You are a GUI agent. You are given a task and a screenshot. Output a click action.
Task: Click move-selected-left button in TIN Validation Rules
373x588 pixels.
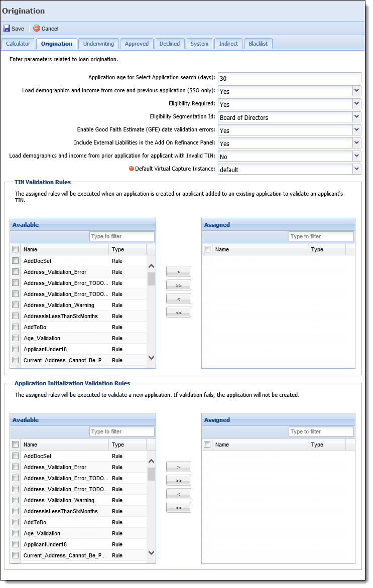(x=179, y=299)
